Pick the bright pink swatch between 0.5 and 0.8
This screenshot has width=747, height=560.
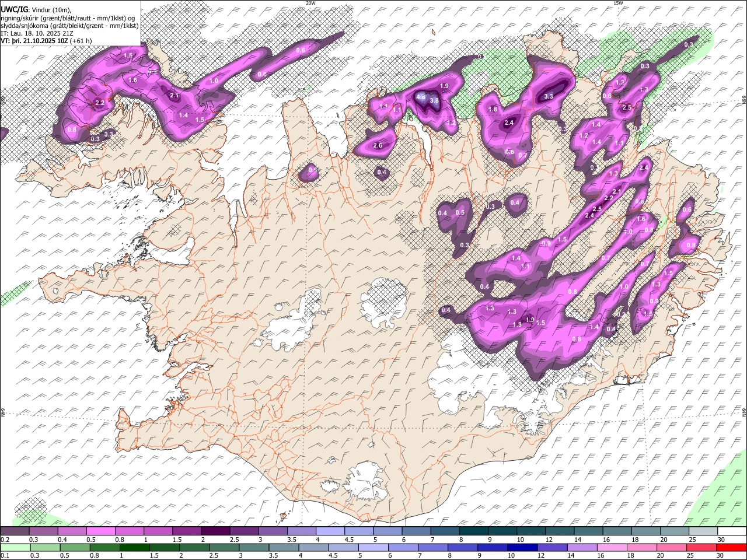[x=100, y=531]
